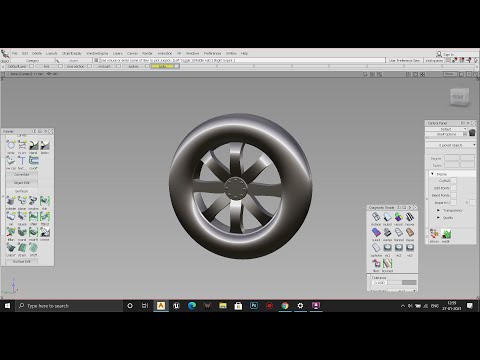
Task: Click the trash can icon in Control Panel
Action: click(x=472, y=132)
